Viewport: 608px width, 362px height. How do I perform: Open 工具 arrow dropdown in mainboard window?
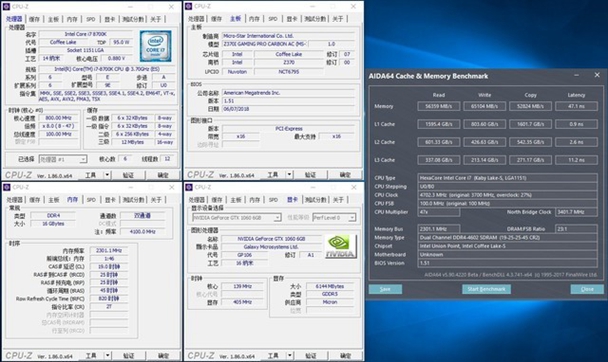coord(289,175)
